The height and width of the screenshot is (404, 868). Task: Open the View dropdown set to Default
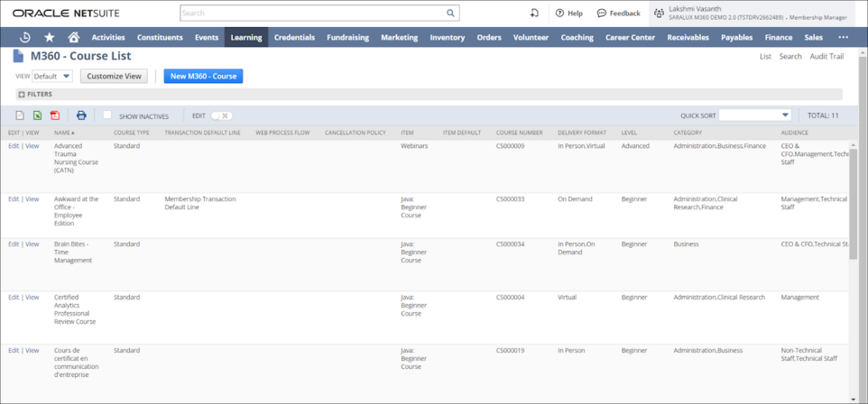pos(52,77)
